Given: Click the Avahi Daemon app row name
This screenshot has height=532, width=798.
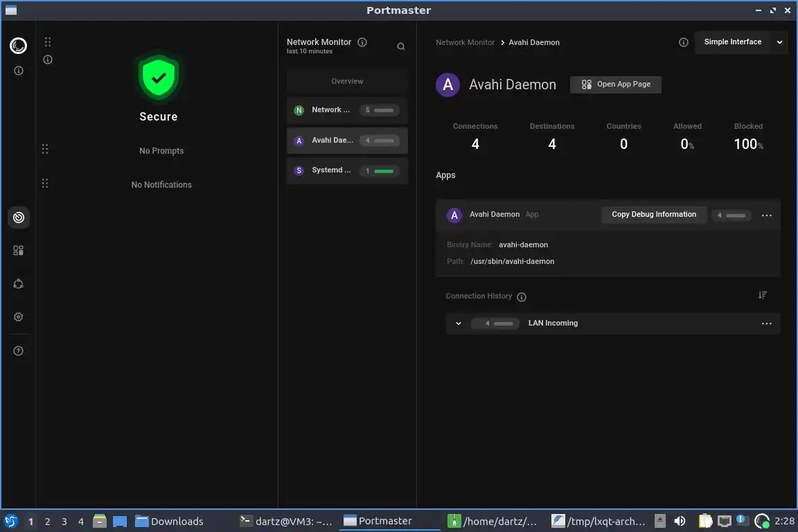Looking at the screenshot, I should coord(494,214).
